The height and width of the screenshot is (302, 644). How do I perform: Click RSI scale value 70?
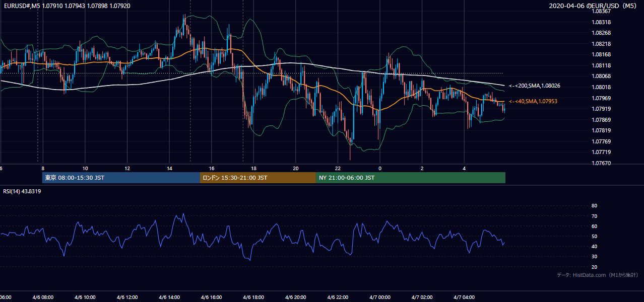click(x=594, y=216)
